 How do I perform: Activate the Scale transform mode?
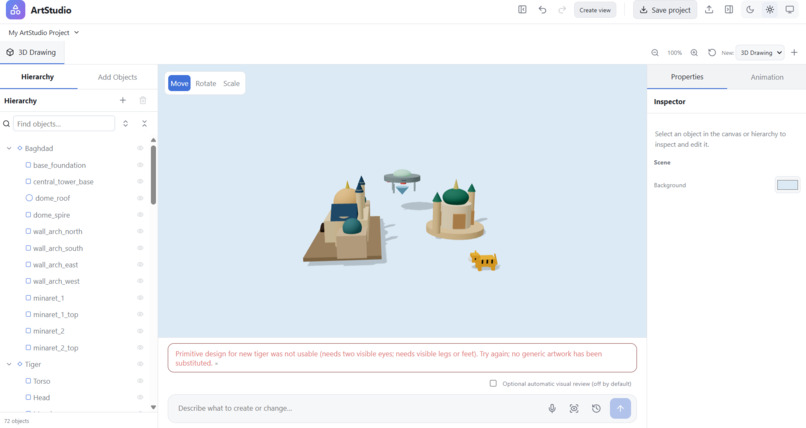pos(231,83)
